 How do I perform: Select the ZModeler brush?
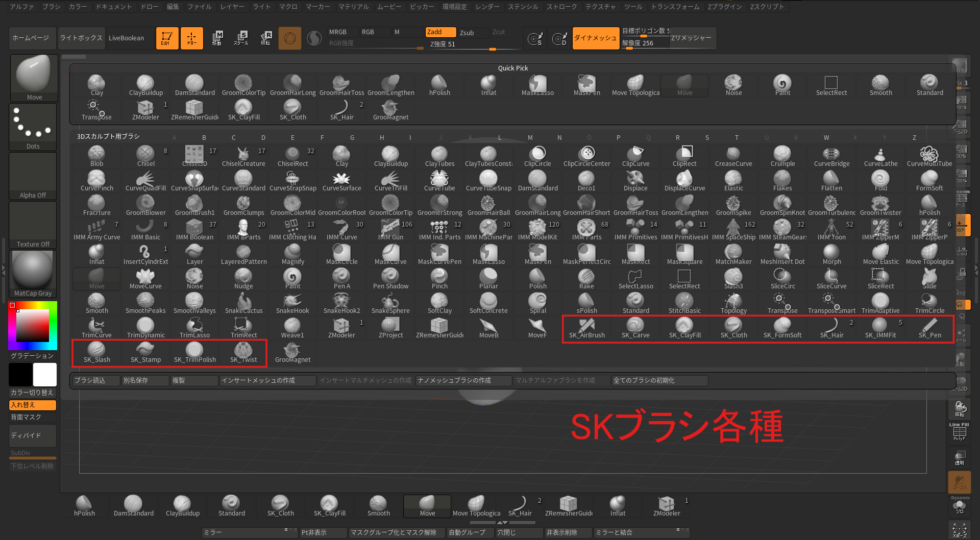(x=341, y=328)
